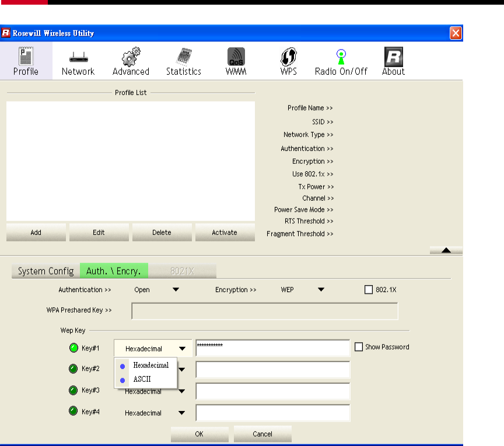504x446 pixels.
Task: Enable the 802.1X checkbox
Action: click(x=368, y=290)
